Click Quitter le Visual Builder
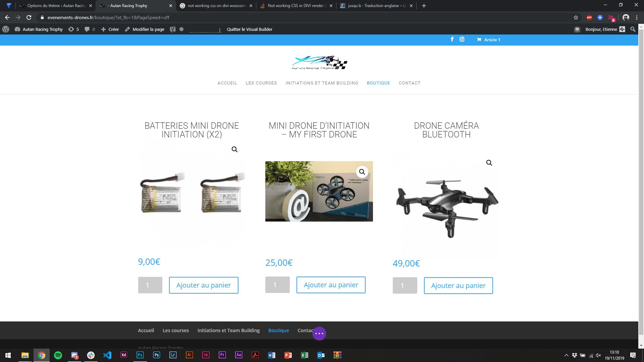 [x=249, y=29]
